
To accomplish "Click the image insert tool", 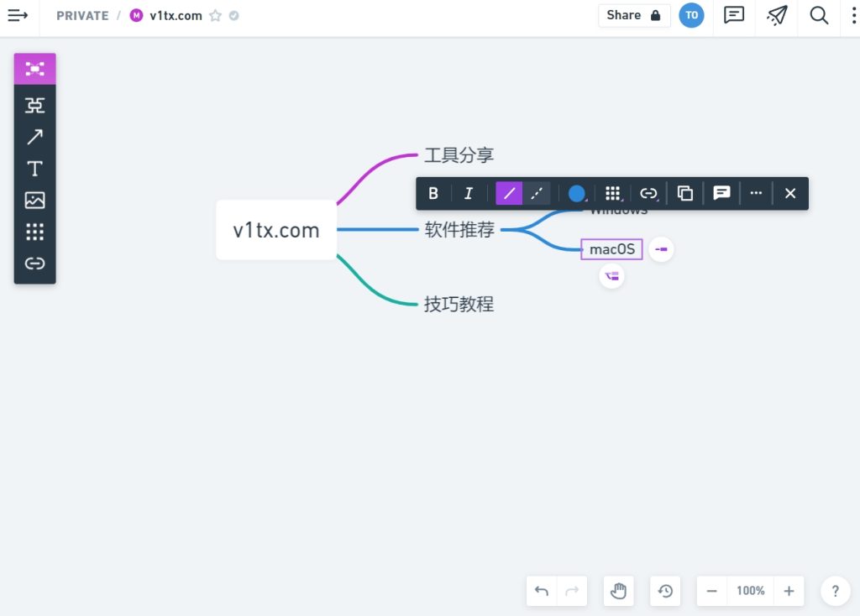I will tap(34, 201).
